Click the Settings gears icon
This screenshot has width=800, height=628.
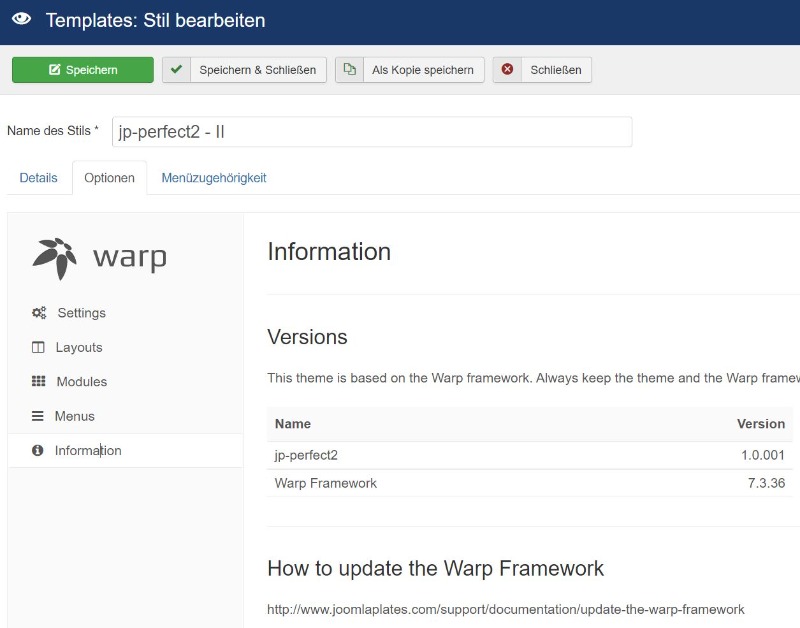[x=39, y=313]
